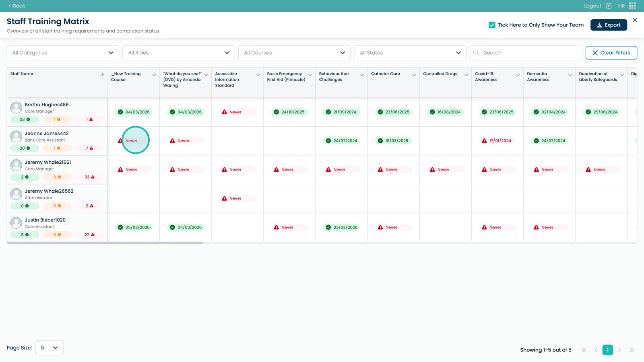Screen dimensions: 644x362
Task: Click the horizontal table scrollbar
Action: point(105,243)
